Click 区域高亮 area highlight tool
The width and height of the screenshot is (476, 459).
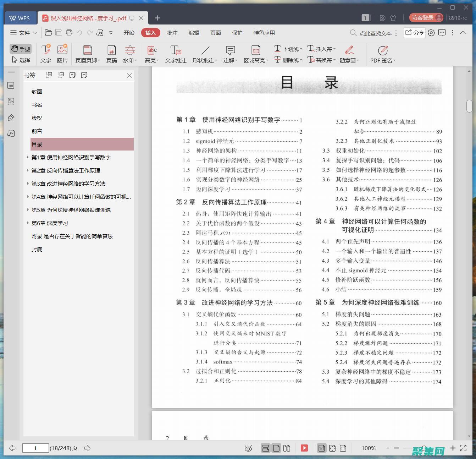pos(255,54)
